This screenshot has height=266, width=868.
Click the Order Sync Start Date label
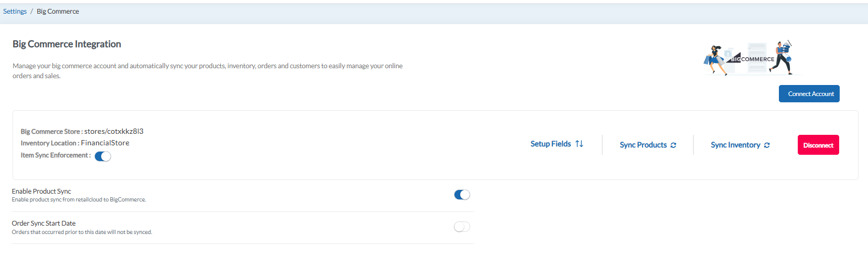coord(44,224)
